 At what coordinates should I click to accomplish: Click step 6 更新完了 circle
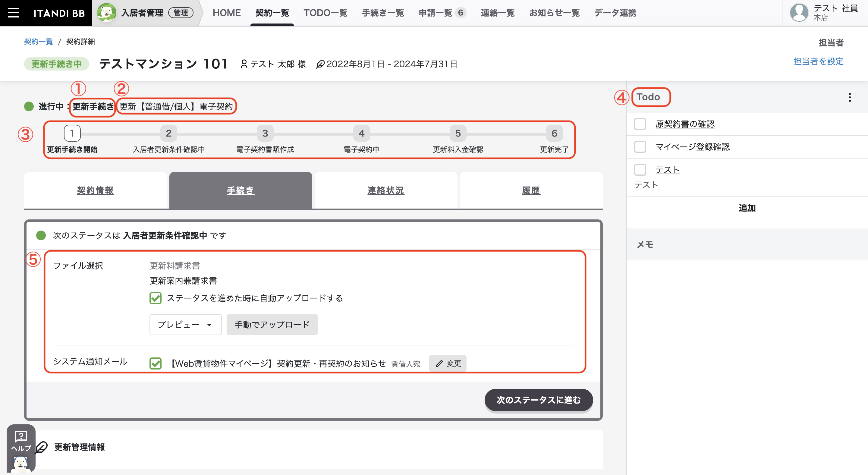point(554,133)
